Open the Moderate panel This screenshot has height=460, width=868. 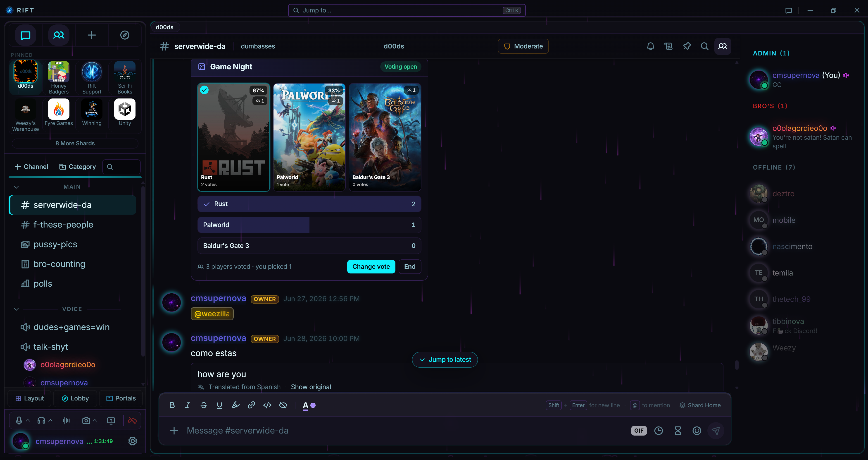(x=523, y=46)
